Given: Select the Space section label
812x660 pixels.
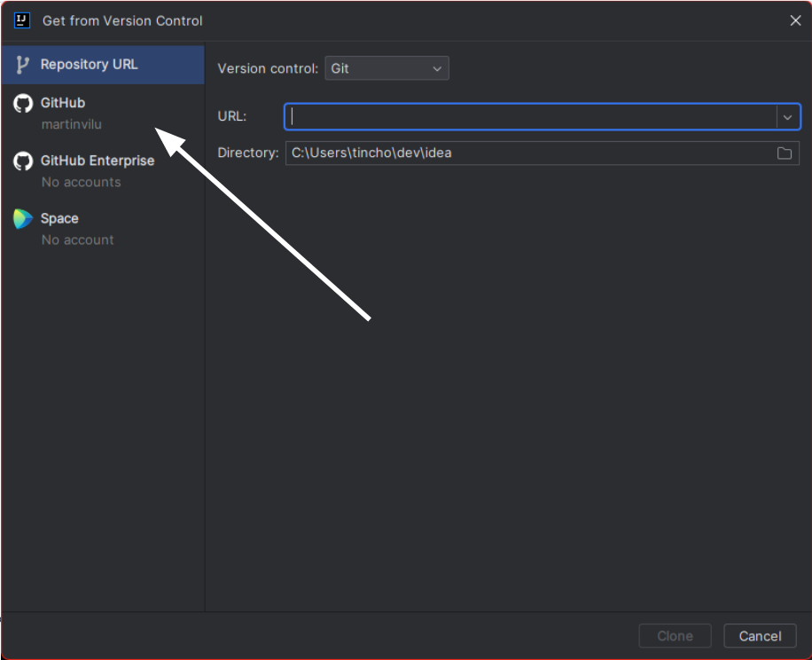Looking at the screenshot, I should (59, 218).
